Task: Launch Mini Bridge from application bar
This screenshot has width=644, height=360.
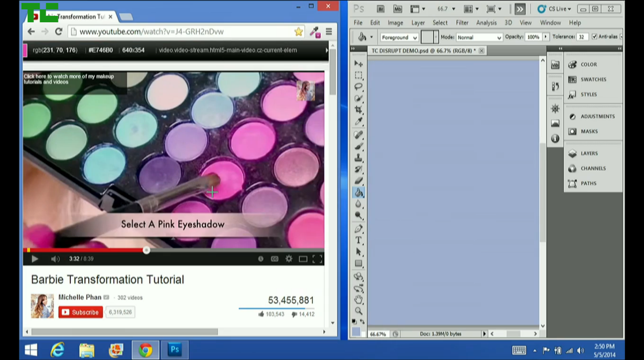Action: [x=398, y=9]
